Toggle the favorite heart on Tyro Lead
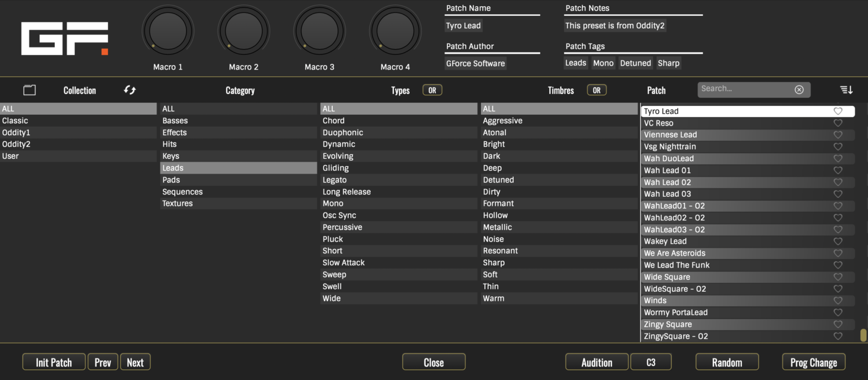 click(x=837, y=111)
